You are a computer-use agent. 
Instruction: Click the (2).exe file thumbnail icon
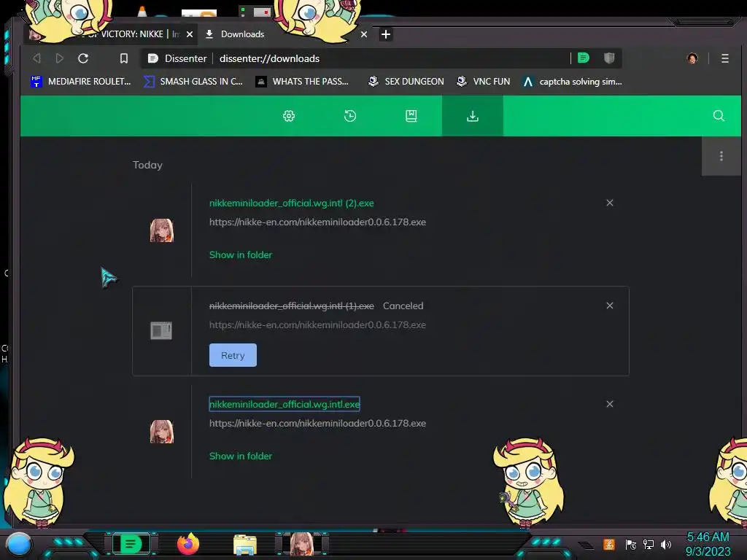[x=162, y=230]
